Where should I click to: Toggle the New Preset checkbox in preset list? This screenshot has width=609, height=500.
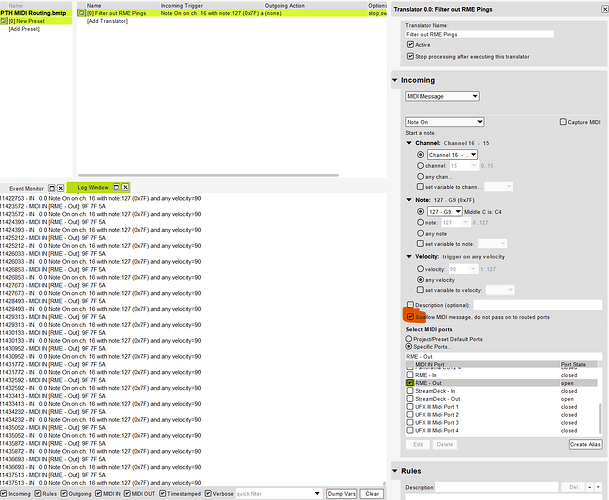point(5,21)
